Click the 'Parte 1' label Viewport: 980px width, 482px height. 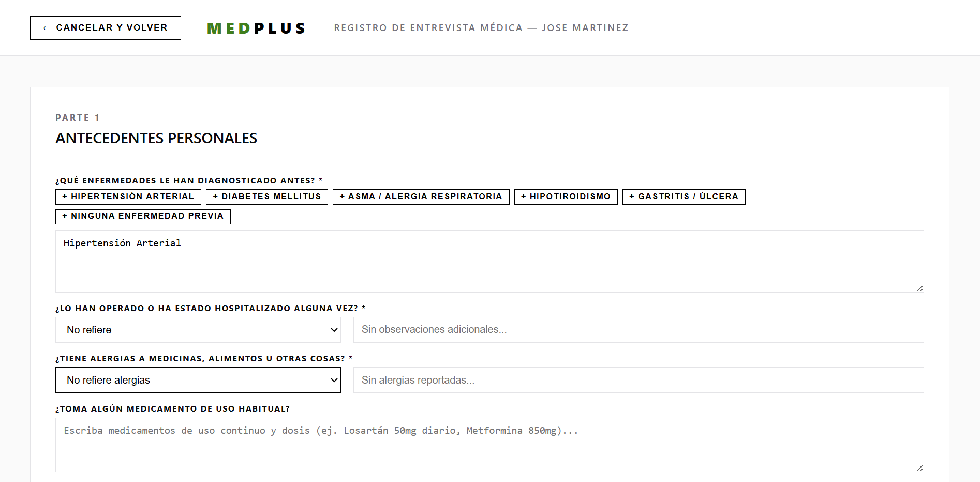tap(78, 118)
